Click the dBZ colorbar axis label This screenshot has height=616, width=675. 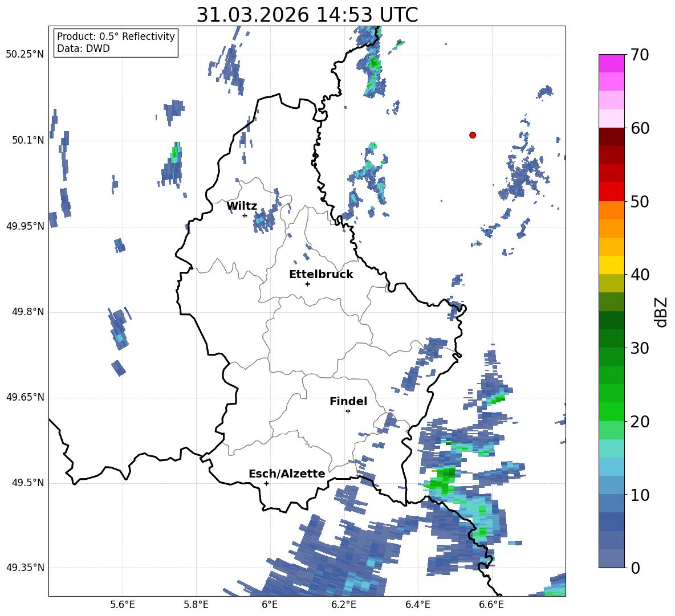[662, 312]
